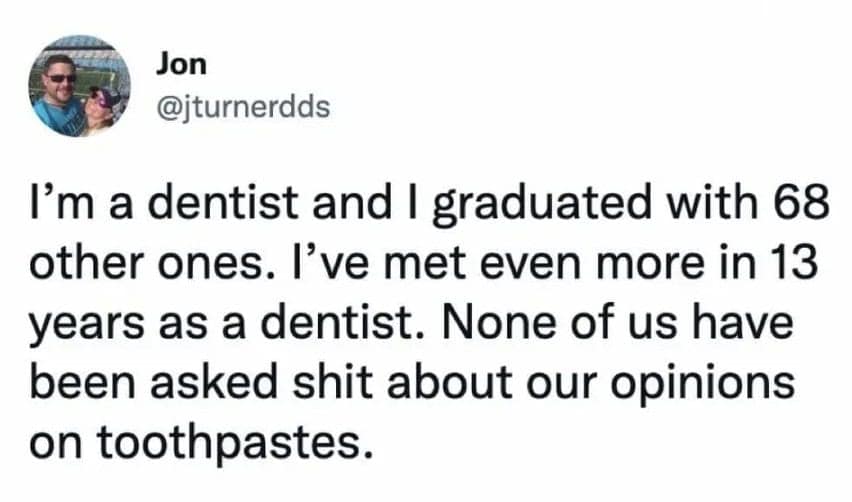Open the display name Jon
Image resolution: width=852 pixels, height=502 pixels.
pos(181,64)
